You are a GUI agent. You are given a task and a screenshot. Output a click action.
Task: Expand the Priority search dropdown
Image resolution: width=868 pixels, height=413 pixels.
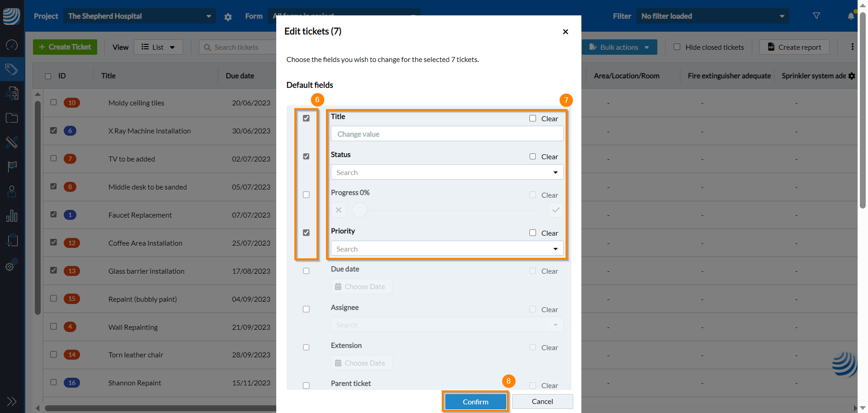447,249
